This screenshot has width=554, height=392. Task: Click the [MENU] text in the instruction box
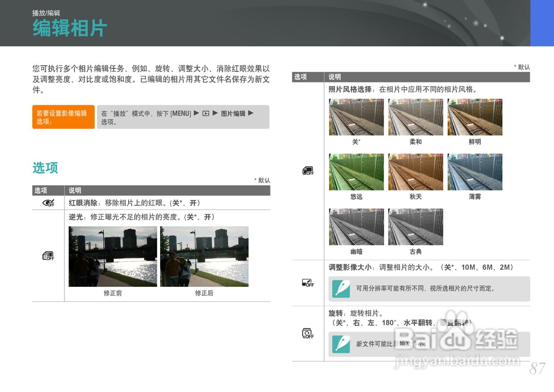181,113
